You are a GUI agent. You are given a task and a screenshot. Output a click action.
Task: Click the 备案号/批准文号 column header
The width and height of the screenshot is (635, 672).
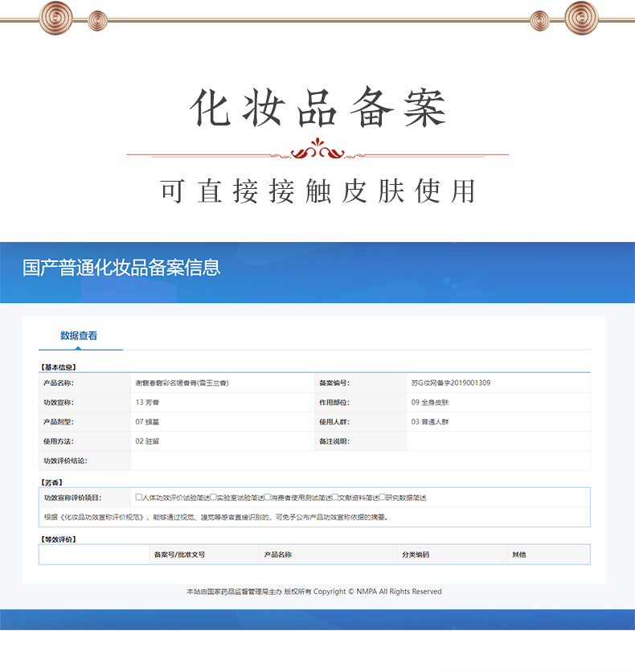pyautogui.click(x=179, y=555)
